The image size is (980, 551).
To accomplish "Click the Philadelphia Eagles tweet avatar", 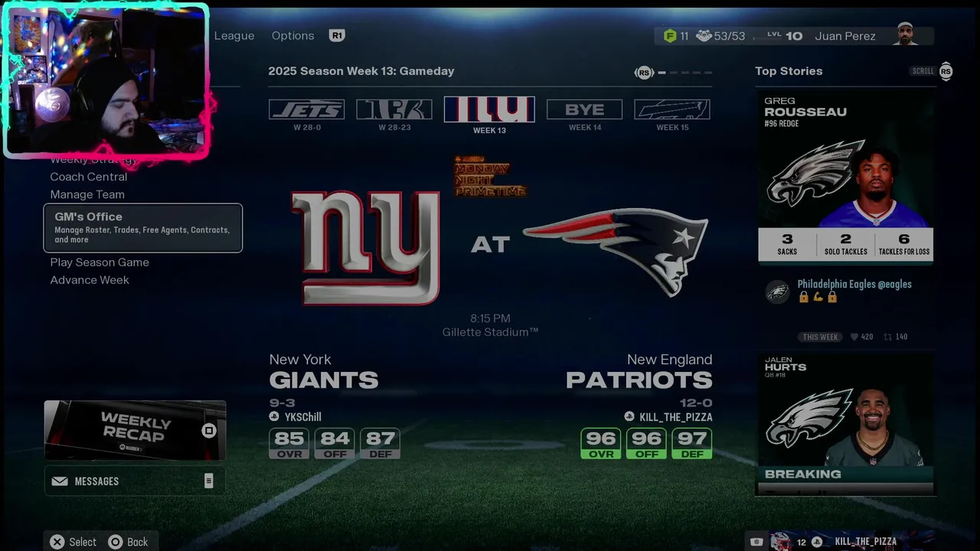I will [778, 292].
